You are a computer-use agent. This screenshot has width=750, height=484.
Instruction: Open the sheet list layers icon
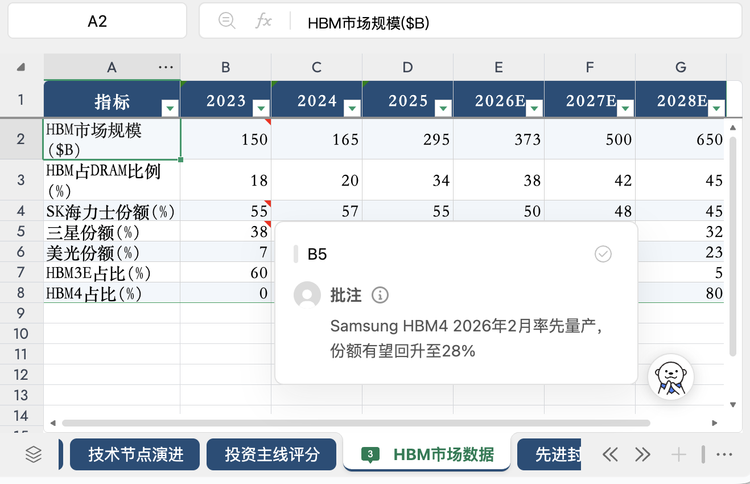(x=34, y=454)
